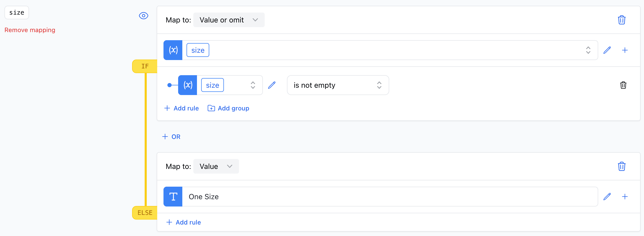Click Add group under the condition

point(228,108)
